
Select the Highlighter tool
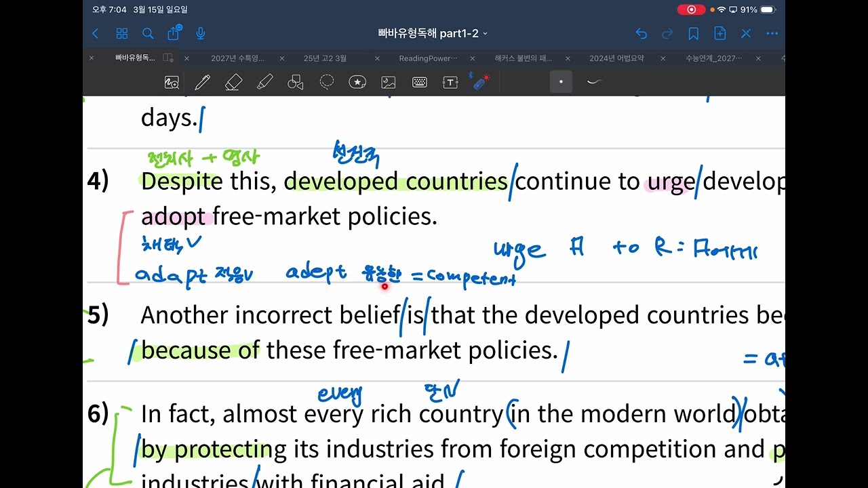(x=264, y=82)
